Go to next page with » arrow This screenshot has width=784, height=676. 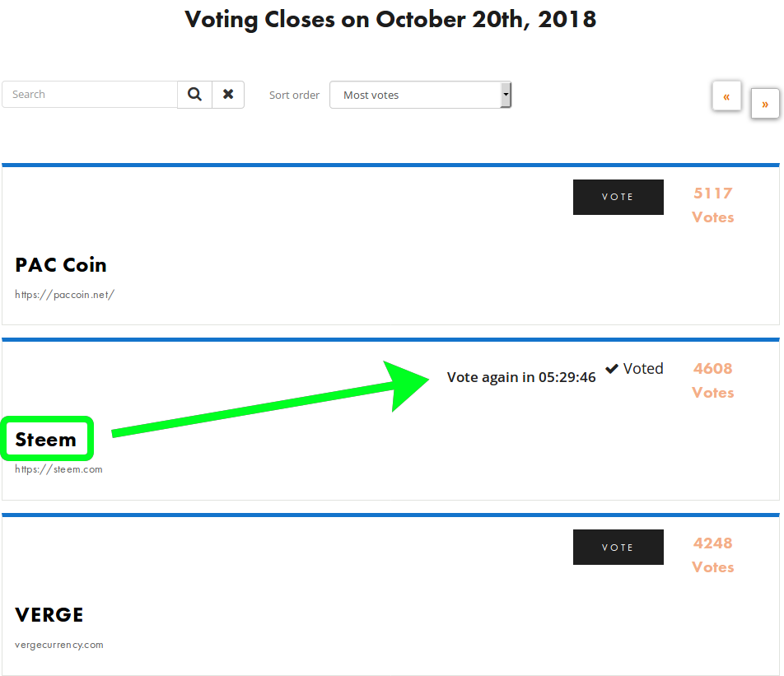click(x=765, y=104)
